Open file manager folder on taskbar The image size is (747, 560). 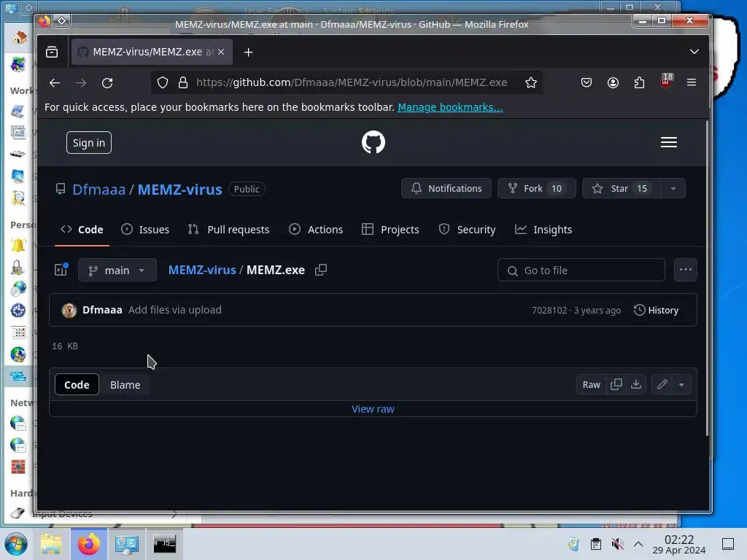51,544
